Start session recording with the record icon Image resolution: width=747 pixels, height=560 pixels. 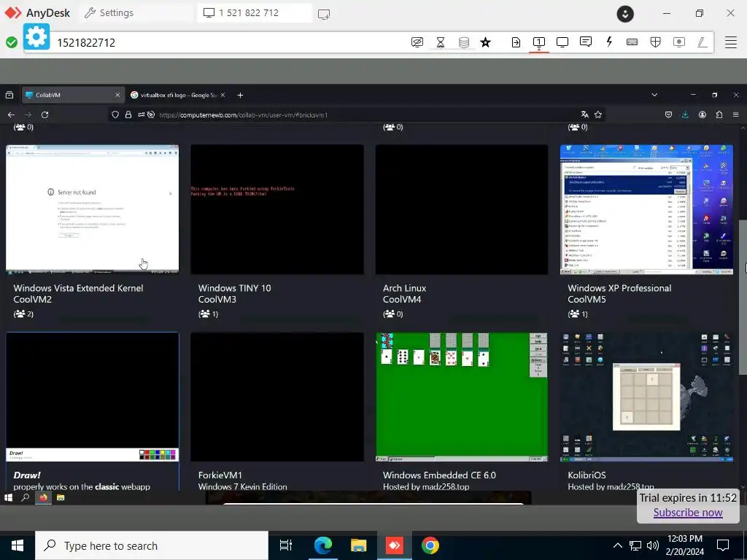coord(679,42)
